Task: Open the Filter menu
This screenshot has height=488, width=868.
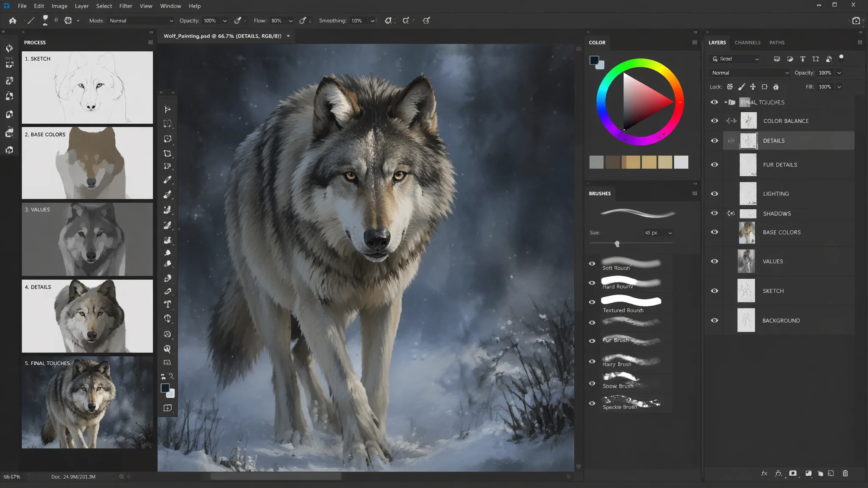Action: tap(125, 6)
